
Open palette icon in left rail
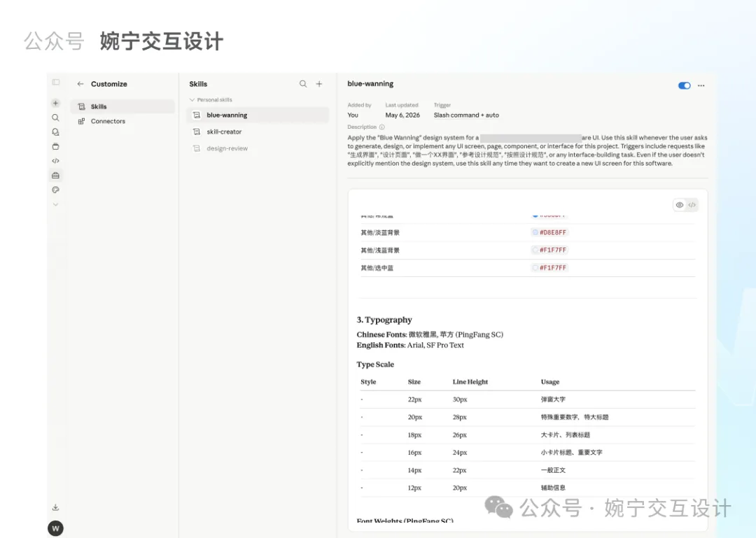point(55,190)
